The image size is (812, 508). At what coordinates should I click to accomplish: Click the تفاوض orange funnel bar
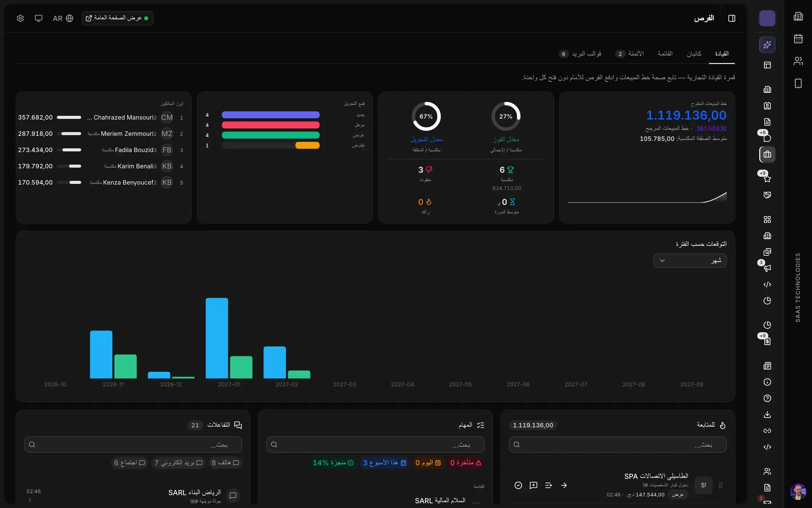pyautogui.click(x=307, y=145)
